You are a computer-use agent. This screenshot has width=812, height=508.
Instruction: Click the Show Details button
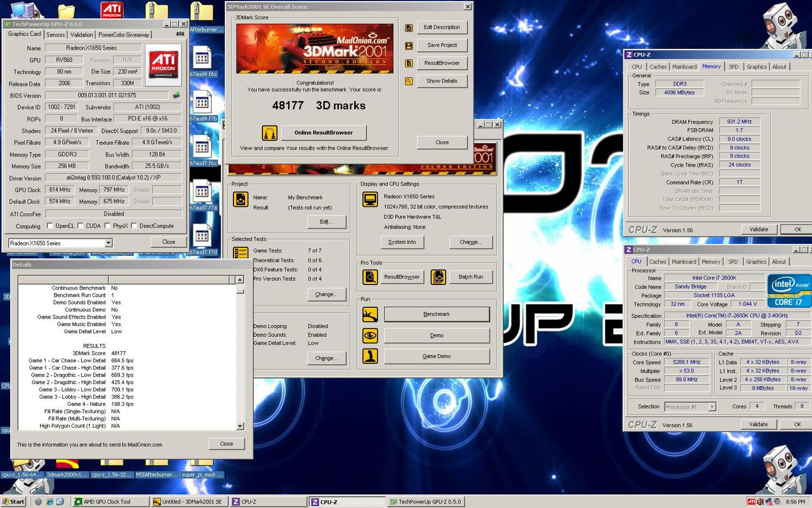pos(442,81)
